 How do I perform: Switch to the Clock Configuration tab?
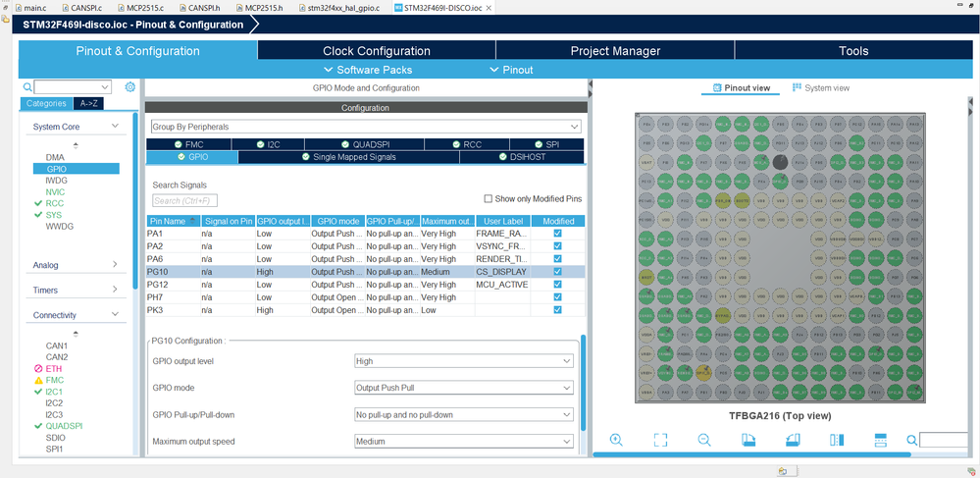(377, 51)
